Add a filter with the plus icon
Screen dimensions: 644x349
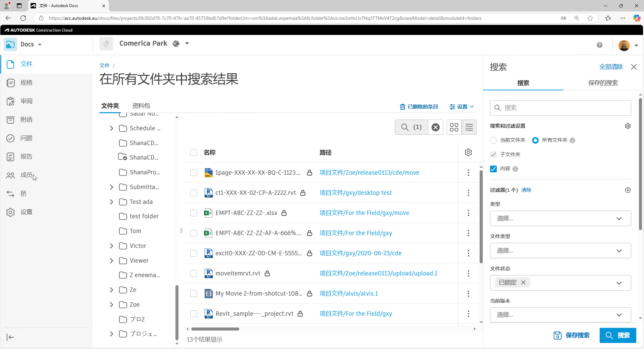coord(628,190)
